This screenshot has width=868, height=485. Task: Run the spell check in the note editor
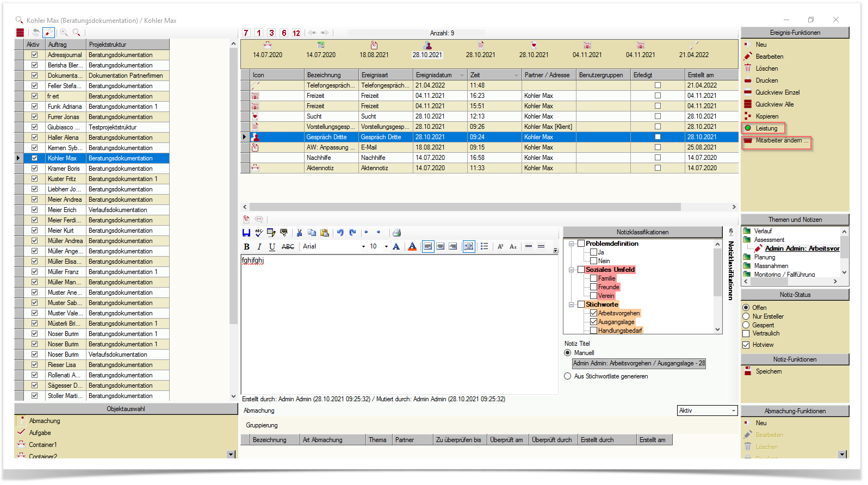259,233
